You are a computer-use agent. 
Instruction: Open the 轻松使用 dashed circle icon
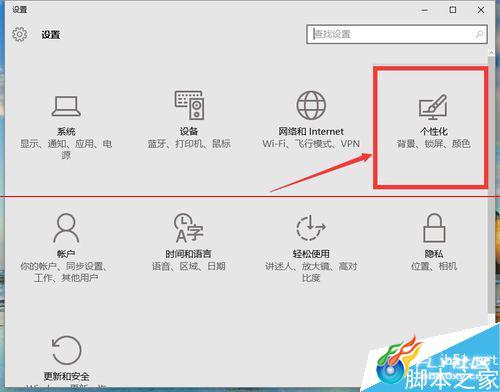click(311, 228)
